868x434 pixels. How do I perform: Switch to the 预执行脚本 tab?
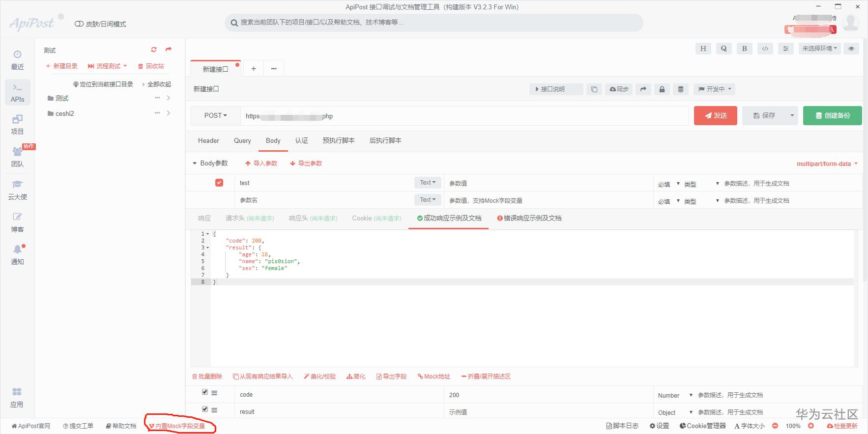339,141
